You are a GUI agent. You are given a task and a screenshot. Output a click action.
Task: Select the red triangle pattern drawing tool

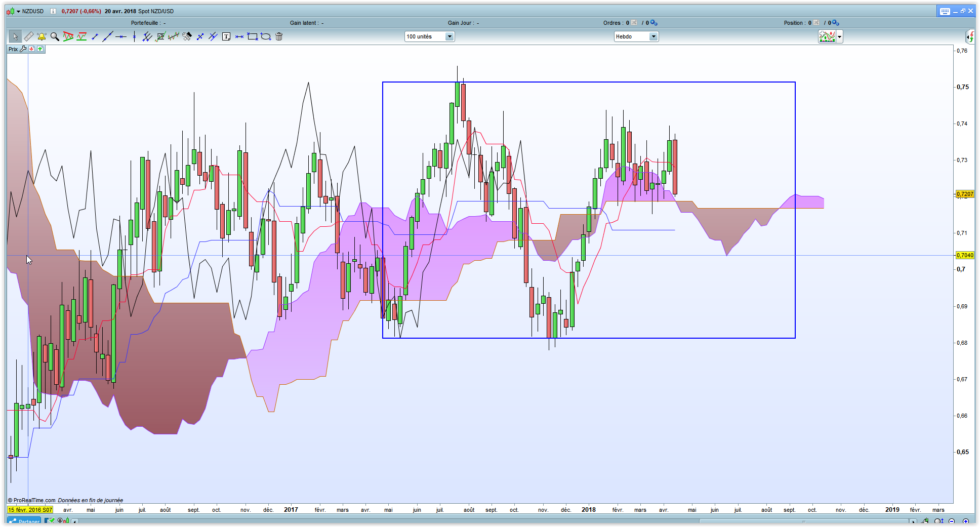68,36
